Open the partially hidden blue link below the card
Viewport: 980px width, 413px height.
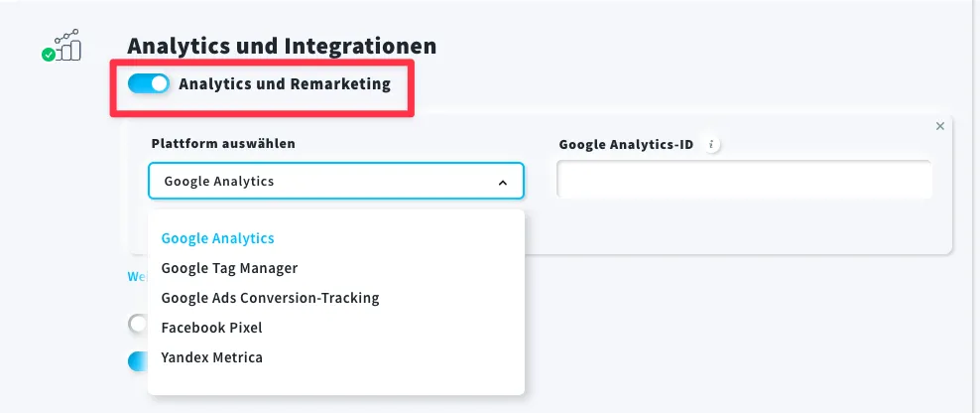point(137,276)
